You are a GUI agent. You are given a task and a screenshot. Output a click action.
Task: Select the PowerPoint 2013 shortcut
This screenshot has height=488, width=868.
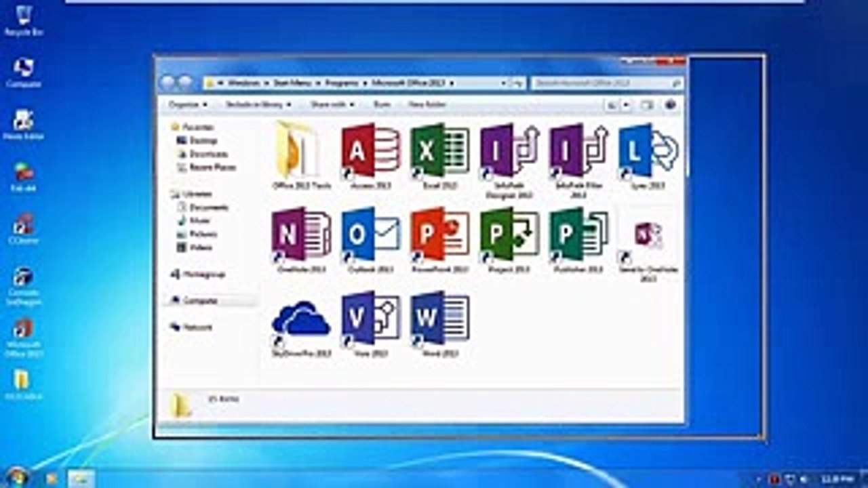[x=440, y=241]
